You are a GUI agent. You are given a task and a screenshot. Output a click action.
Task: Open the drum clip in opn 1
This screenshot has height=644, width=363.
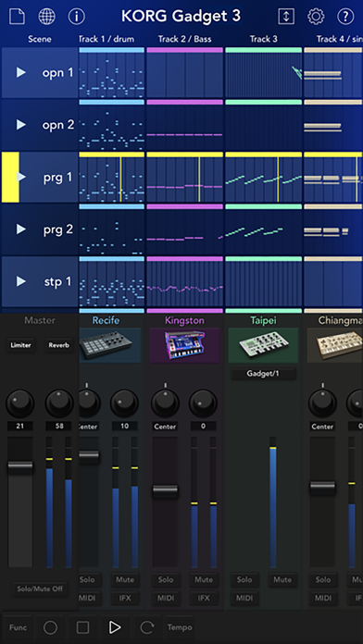point(111,73)
